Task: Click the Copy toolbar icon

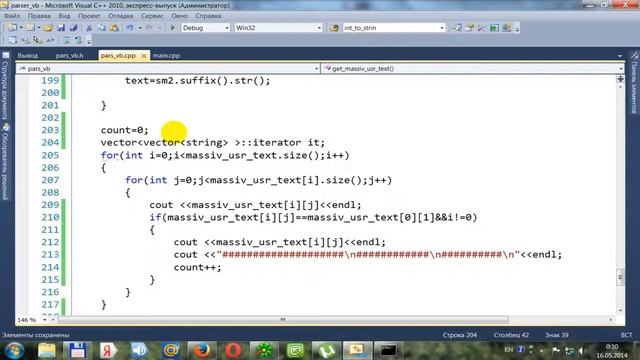Action: 101,28
